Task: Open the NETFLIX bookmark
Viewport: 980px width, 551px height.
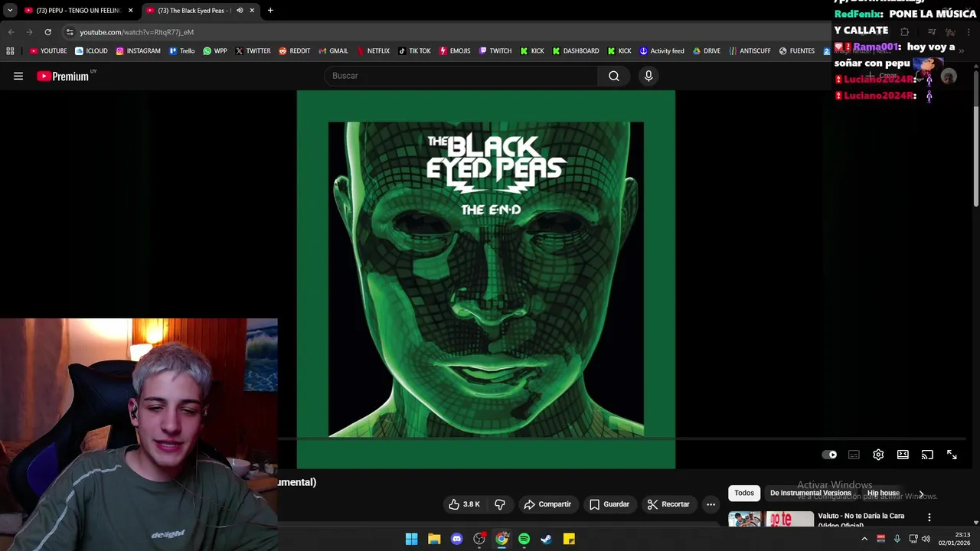Action: (373, 51)
